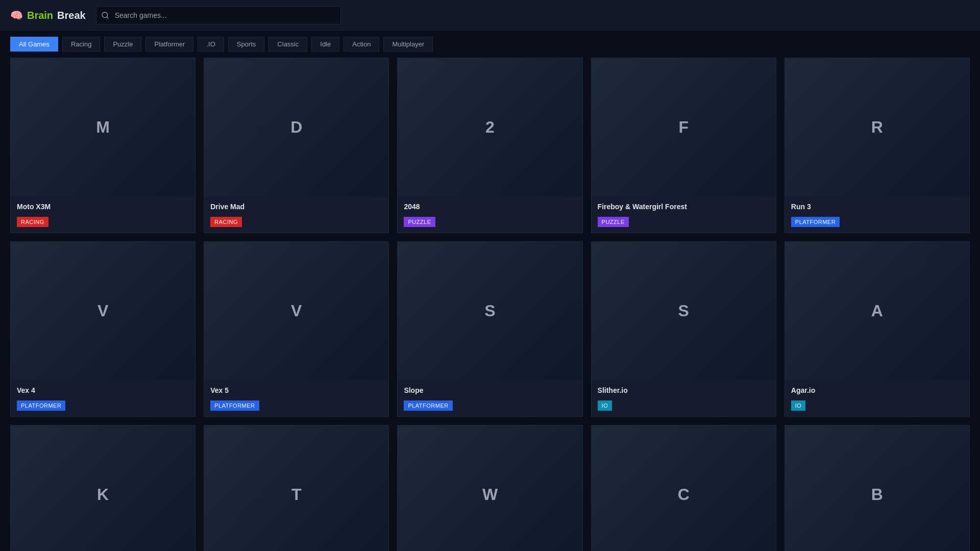The width and height of the screenshot is (980, 551).
Task: Open the Agar.io thumbnail
Action: click(x=877, y=311)
